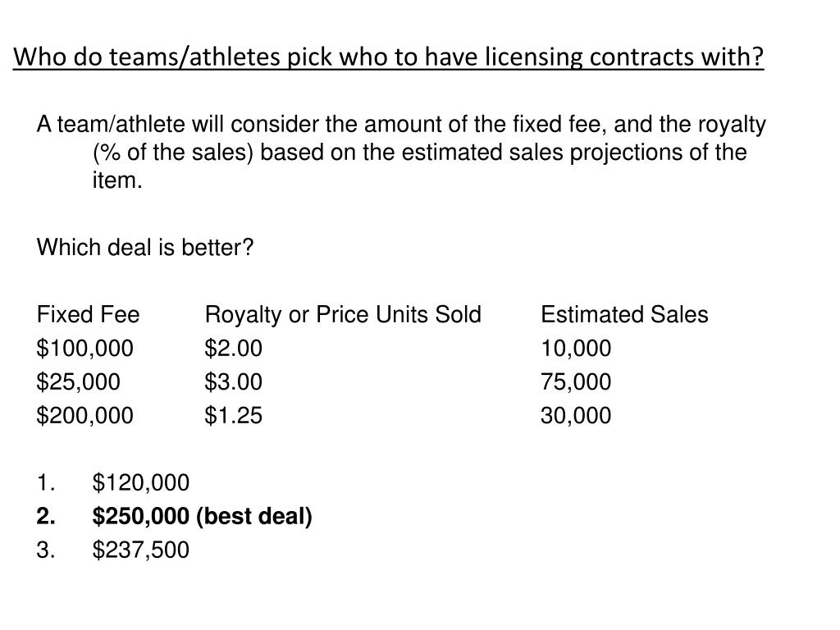Select the 30,000 estimated sales figure
Screen dimensions: 840x630
pos(576,416)
